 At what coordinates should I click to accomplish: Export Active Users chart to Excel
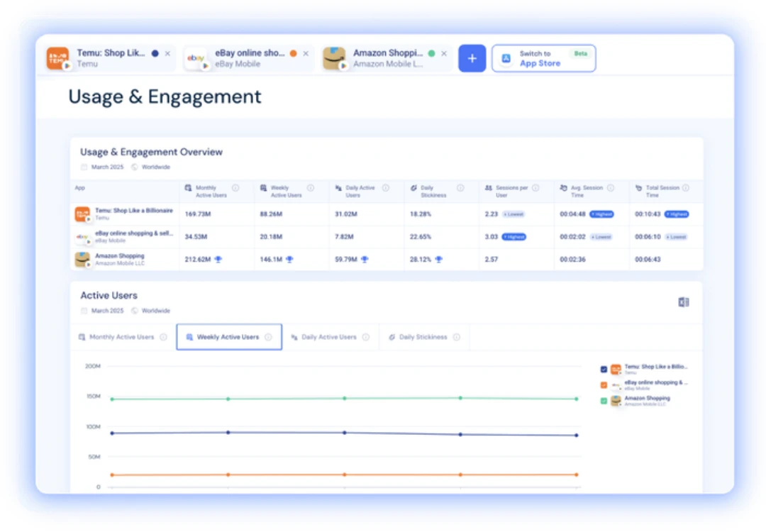pyautogui.click(x=684, y=302)
